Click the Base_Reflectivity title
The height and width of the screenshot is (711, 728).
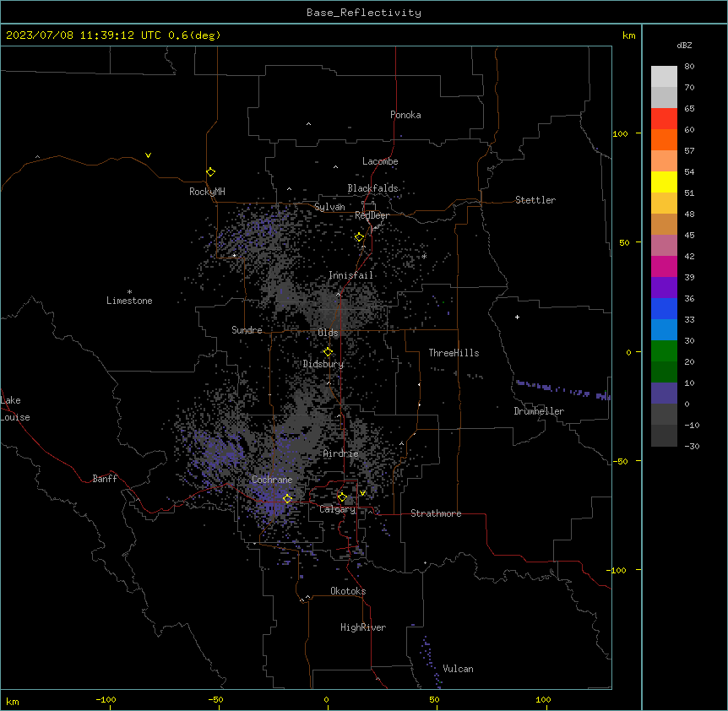coord(364,13)
